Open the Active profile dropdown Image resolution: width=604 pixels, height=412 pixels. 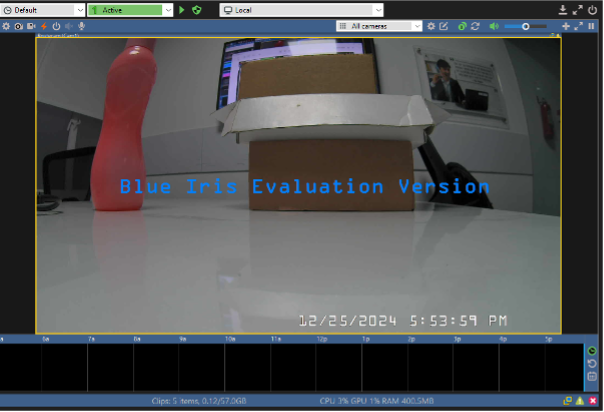point(130,10)
